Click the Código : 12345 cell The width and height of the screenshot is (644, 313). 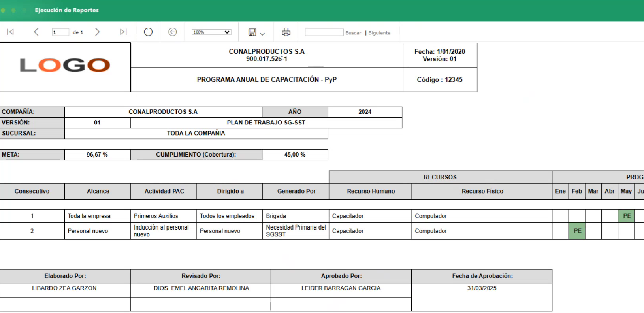(x=440, y=80)
